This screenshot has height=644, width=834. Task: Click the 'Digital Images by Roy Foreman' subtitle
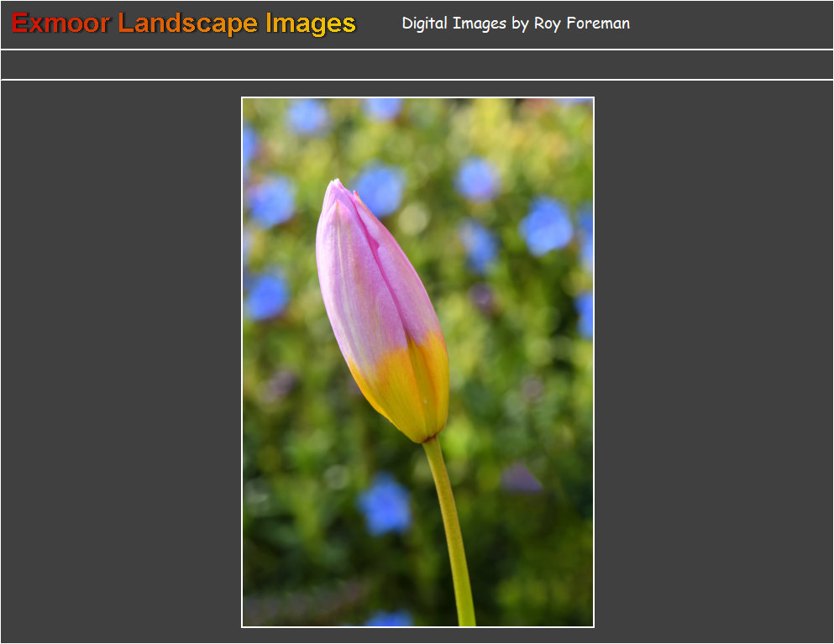tap(516, 24)
